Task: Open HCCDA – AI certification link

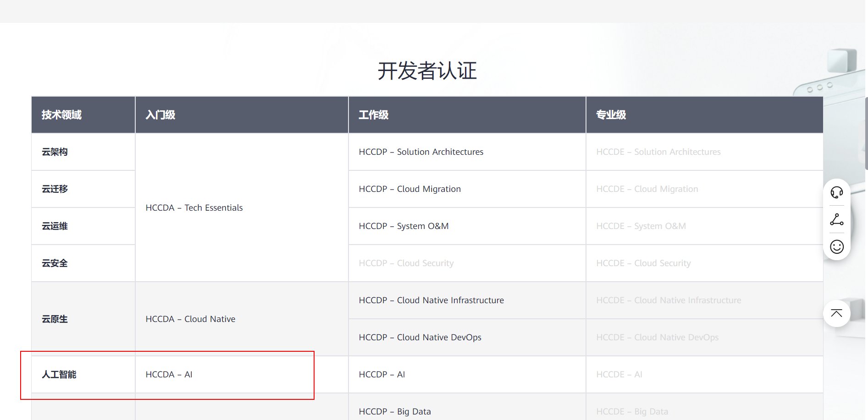Action: coord(169,375)
